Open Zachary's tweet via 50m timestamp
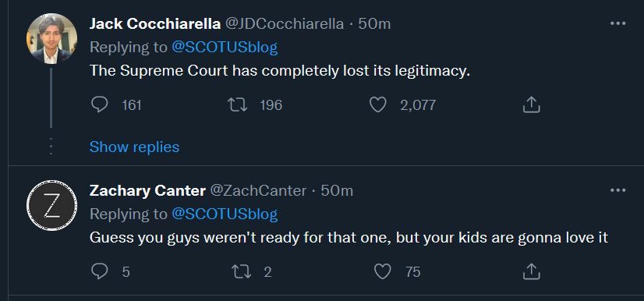 coord(337,191)
